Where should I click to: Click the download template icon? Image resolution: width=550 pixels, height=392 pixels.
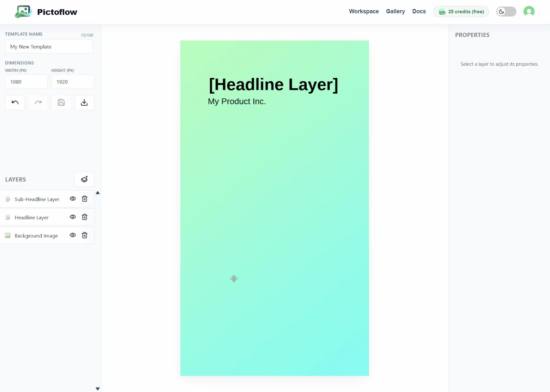coord(84,102)
